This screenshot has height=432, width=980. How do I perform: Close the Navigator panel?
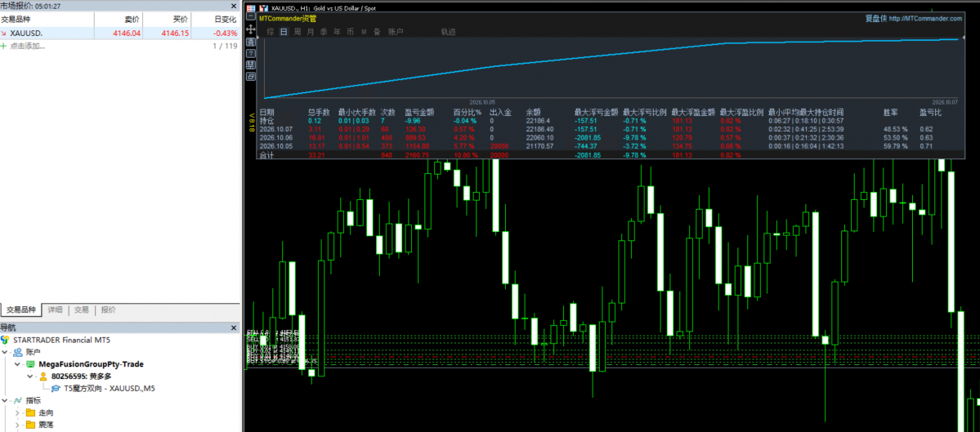(x=235, y=327)
